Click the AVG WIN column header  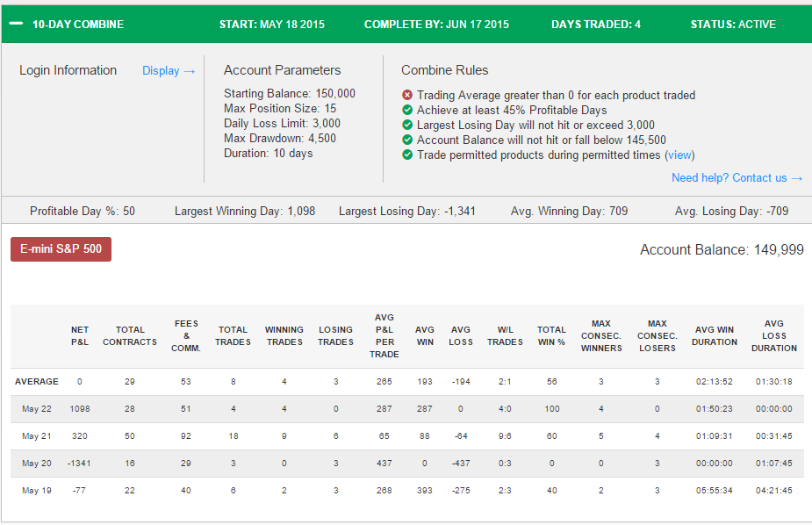point(425,336)
